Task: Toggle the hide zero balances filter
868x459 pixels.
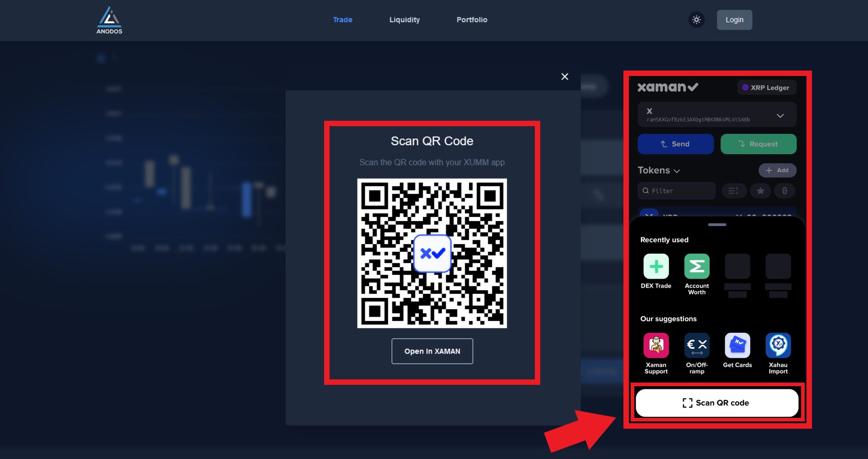Action: [784, 191]
